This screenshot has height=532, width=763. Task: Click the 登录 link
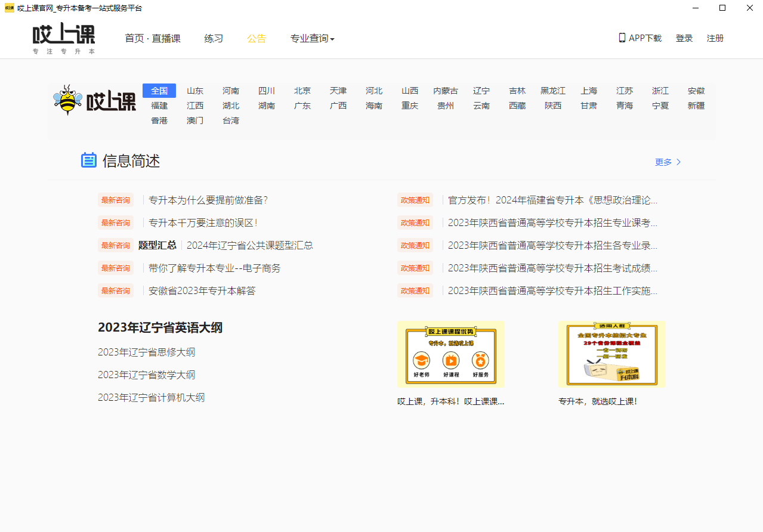pos(684,38)
